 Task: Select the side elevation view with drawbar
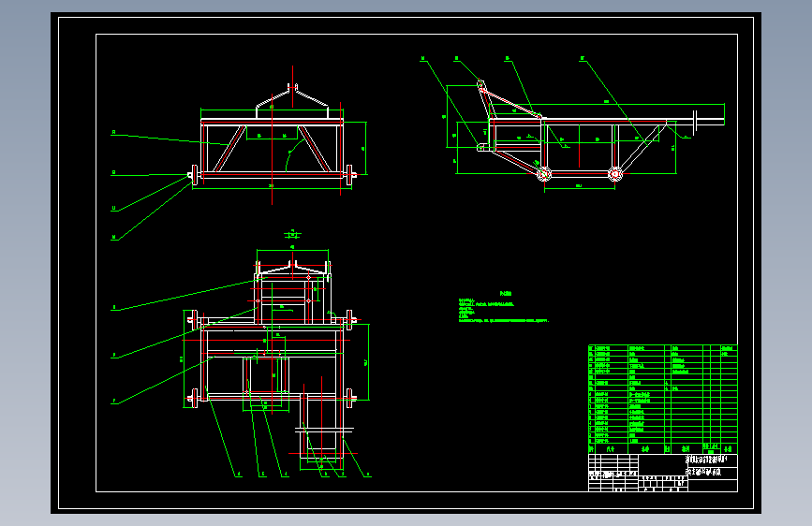[585, 135]
